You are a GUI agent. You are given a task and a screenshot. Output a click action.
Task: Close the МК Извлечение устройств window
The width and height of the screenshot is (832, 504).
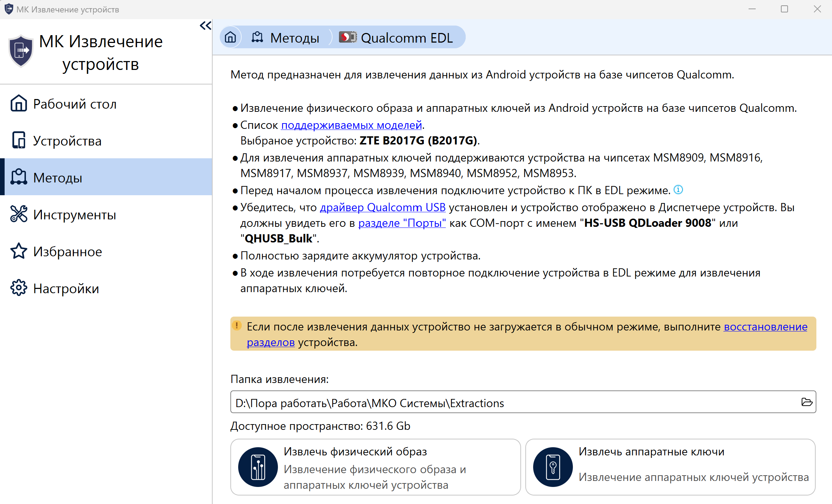817,9
